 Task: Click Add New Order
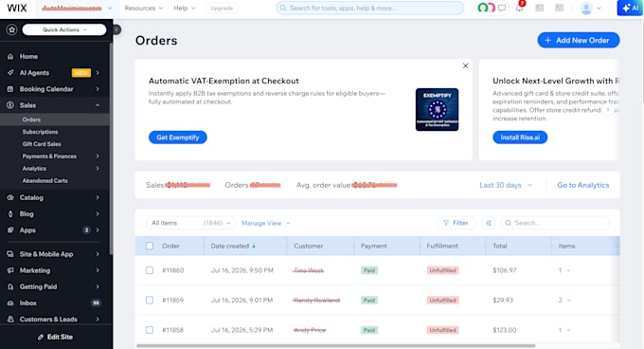tap(579, 40)
